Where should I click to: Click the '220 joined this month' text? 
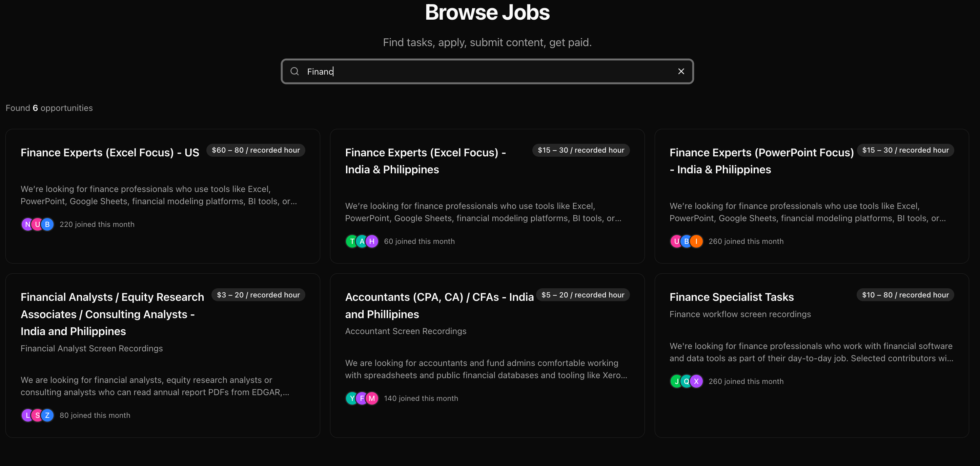[97, 224]
